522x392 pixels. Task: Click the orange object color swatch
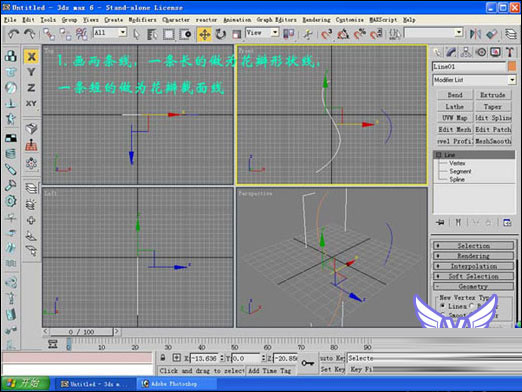512,66
